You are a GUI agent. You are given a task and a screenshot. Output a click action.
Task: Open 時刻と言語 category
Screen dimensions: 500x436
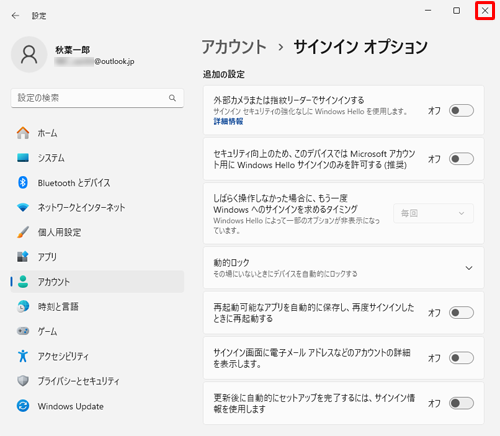(x=97, y=306)
